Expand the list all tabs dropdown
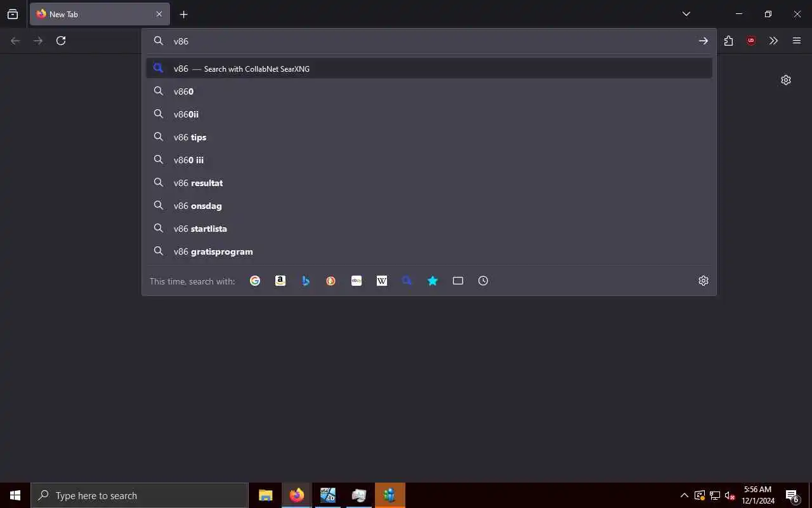Screen dimensions: 812x508 686,14
